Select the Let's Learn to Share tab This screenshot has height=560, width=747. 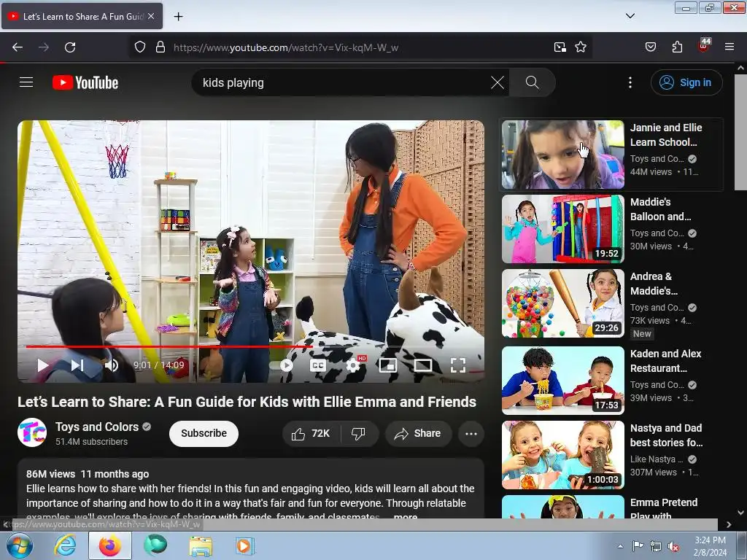point(82,16)
